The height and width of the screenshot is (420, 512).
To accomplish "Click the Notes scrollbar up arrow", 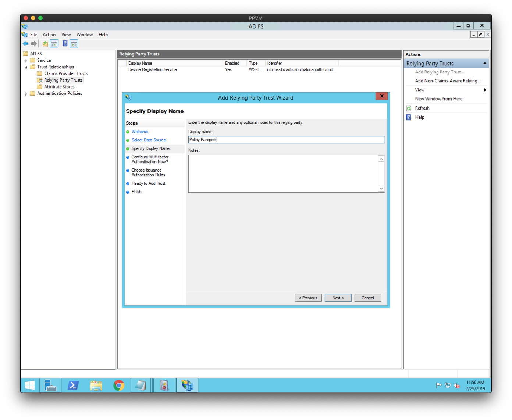I will click(381, 159).
